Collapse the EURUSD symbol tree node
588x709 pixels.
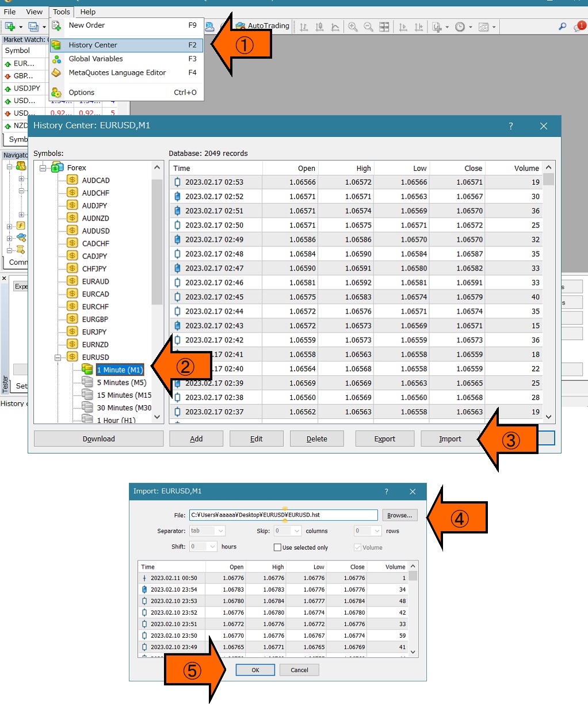point(58,357)
